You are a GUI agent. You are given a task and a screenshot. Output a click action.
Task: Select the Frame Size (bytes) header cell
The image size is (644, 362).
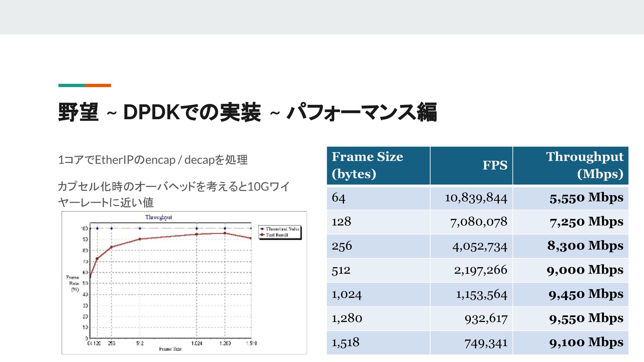point(378,165)
